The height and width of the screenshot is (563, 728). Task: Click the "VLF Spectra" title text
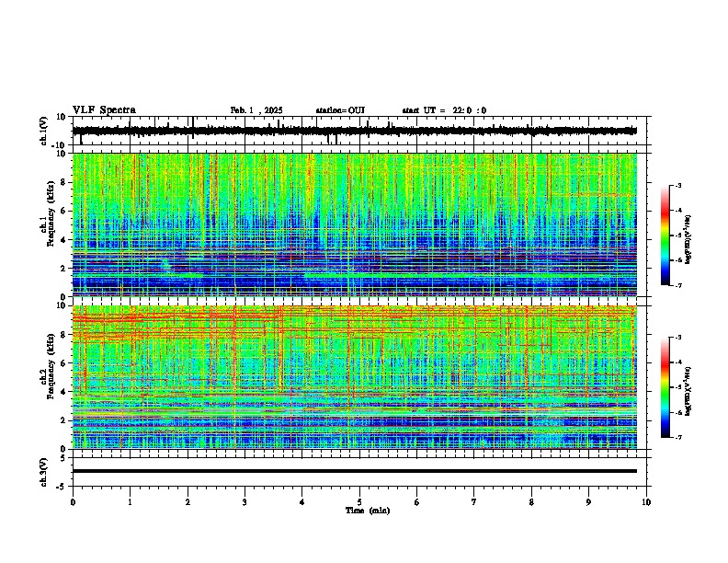coord(104,110)
